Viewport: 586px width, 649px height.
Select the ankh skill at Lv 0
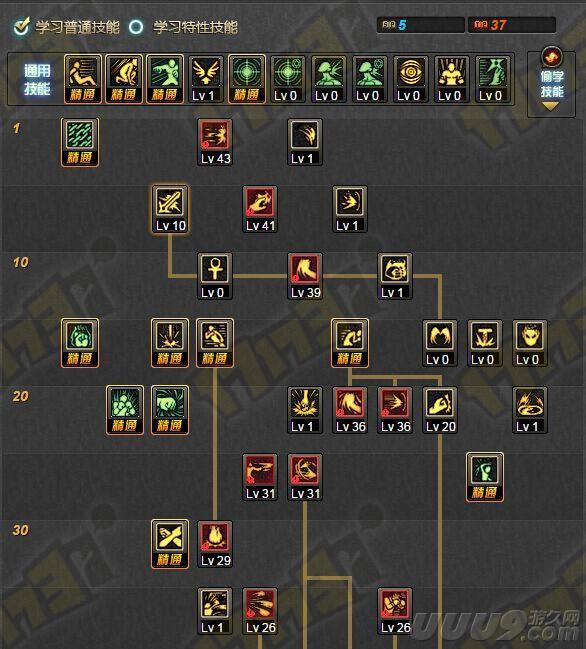pyautogui.click(x=215, y=276)
